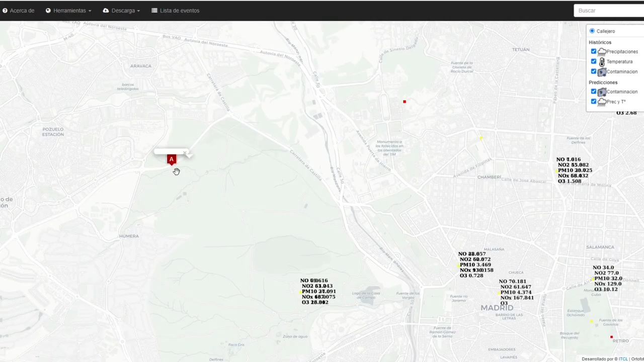Uncheck the Precipitaciones layer checkbox

point(594,51)
